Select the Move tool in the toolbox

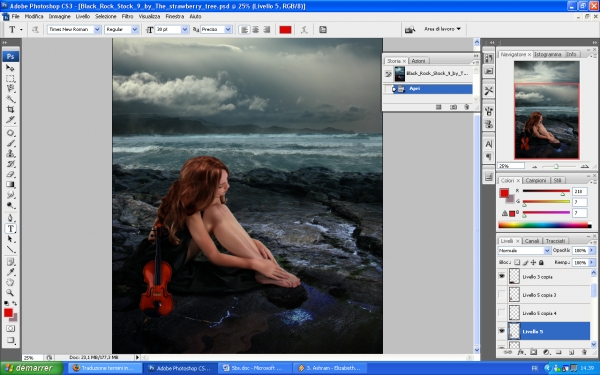pyautogui.click(x=10, y=68)
